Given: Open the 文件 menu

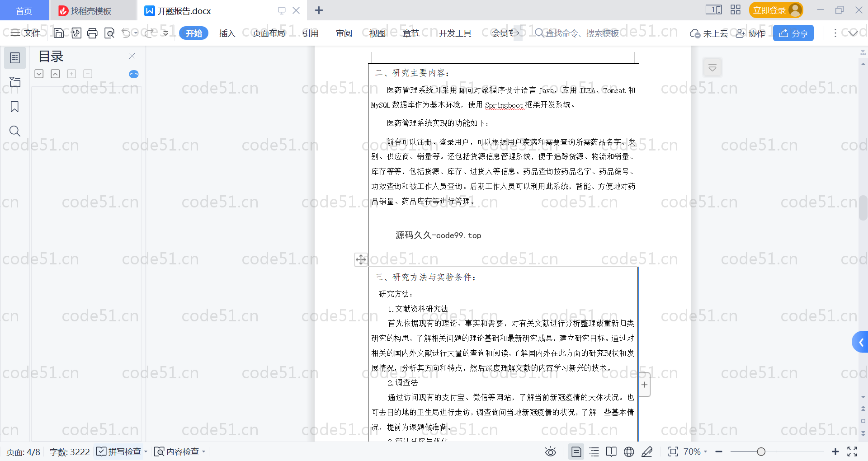Looking at the screenshot, I should click(x=26, y=33).
